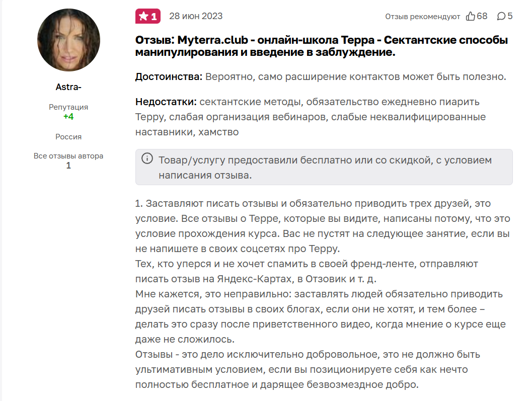
Task: Open "Все отзывы автора" label link
Action: coord(68,156)
